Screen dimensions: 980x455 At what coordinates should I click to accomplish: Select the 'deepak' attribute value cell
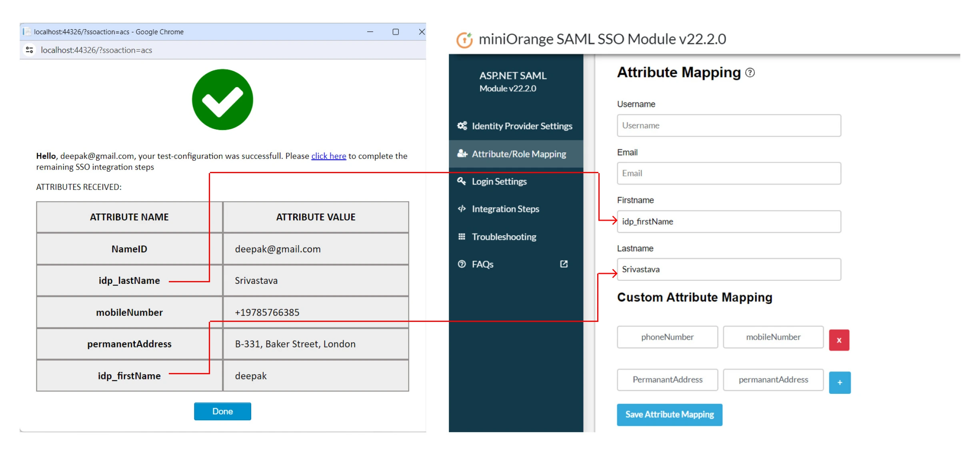click(316, 376)
